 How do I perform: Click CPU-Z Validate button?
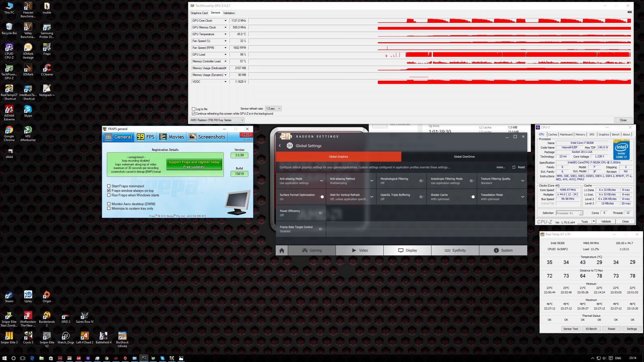click(x=606, y=222)
